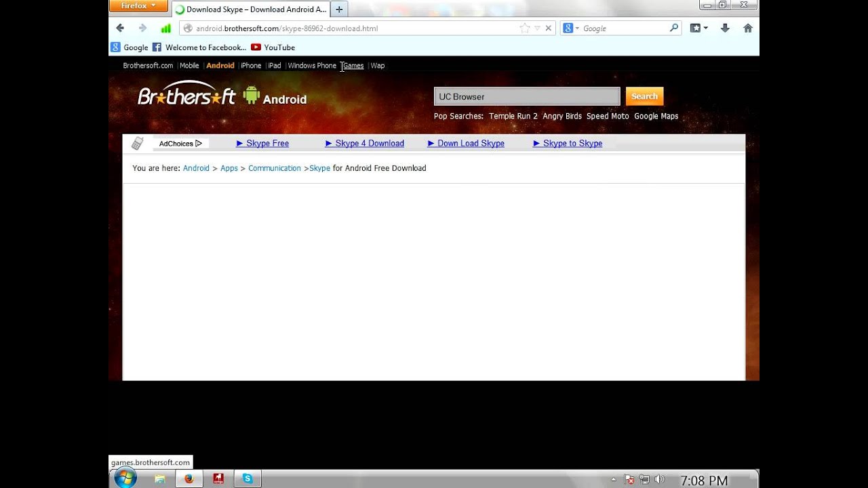
Task: Open the Welcome to Facebook bookmark
Action: (x=199, y=47)
